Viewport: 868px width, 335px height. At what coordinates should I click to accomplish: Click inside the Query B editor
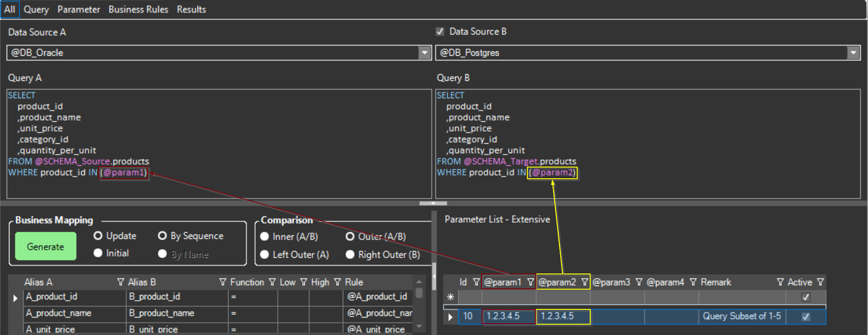point(648,144)
